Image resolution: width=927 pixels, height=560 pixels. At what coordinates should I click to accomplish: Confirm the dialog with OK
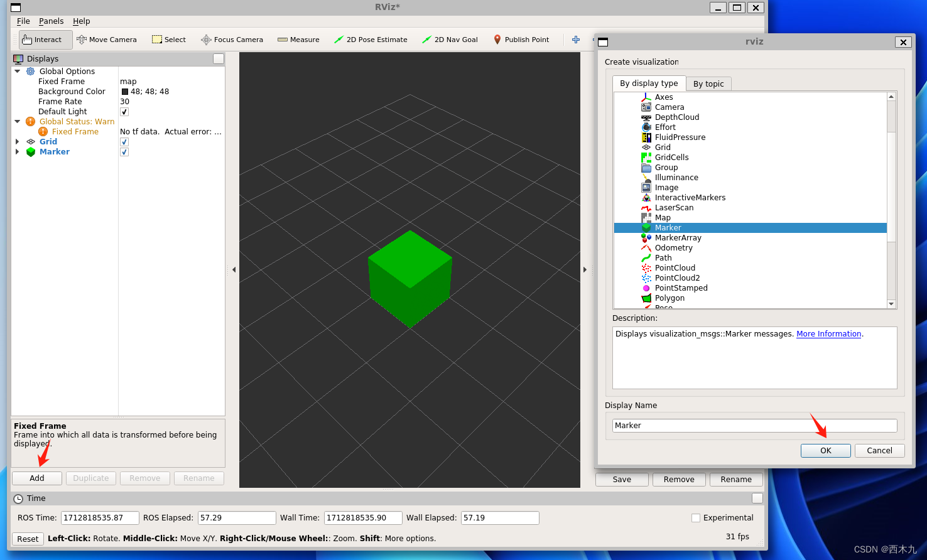pos(826,451)
